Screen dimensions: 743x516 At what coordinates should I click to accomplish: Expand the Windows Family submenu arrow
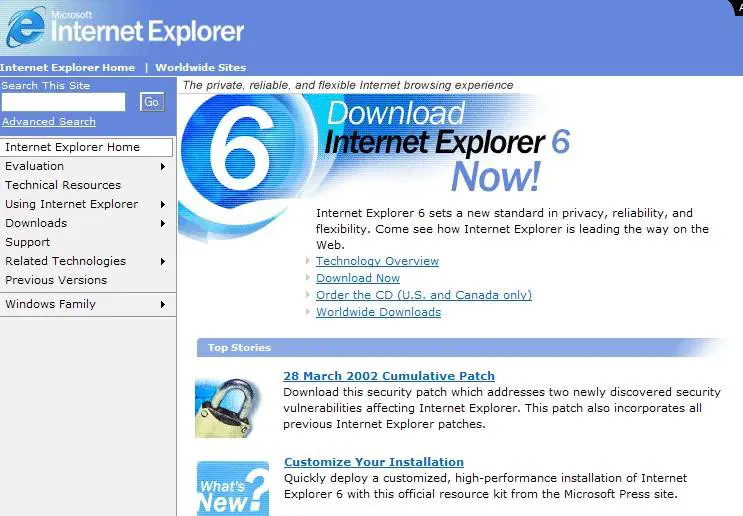(x=162, y=304)
